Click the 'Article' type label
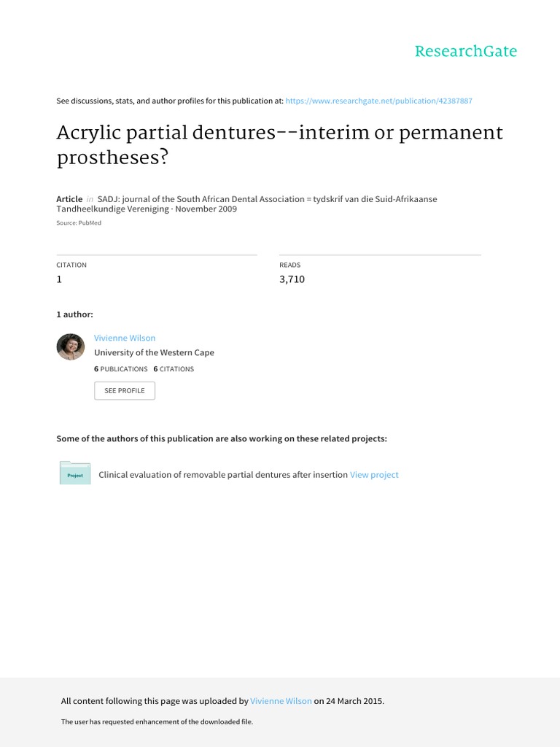The image size is (560, 747). coord(69,199)
